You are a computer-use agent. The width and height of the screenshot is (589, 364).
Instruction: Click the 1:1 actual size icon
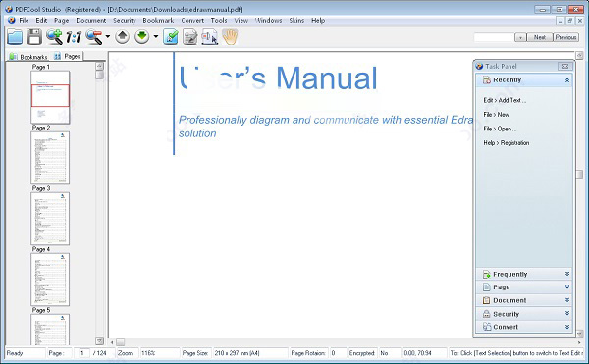click(x=74, y=37)
